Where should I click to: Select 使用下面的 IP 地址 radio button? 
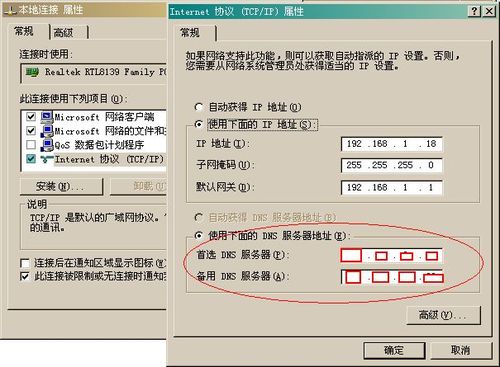click(199, 124)
